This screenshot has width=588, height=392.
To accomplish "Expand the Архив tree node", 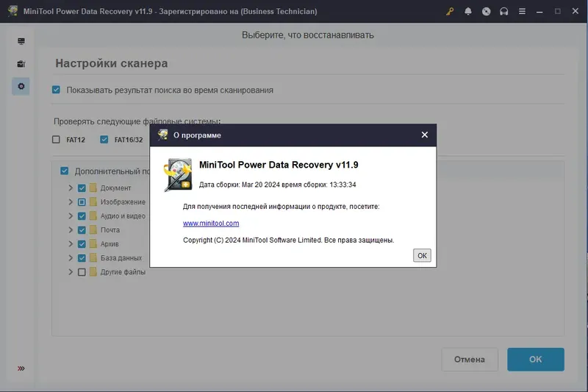I will (71, 244).
